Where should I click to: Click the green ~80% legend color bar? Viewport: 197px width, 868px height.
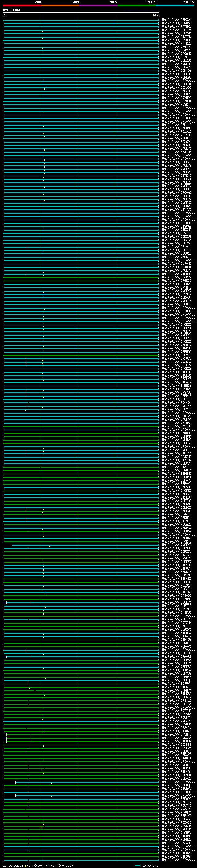[x=136, y=6]
